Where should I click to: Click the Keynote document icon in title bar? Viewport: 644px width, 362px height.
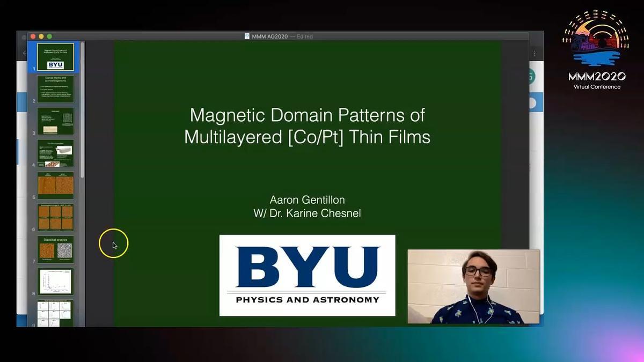247,36
